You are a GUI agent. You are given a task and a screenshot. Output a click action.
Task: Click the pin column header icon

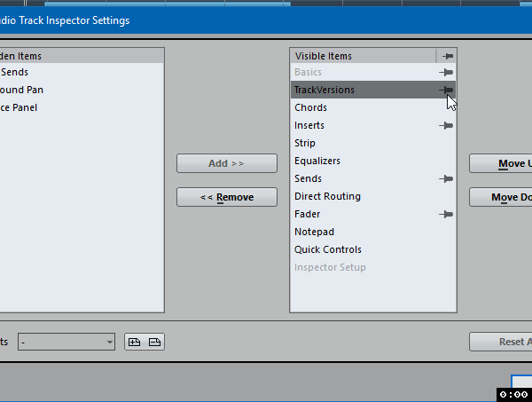click(447, 55)
